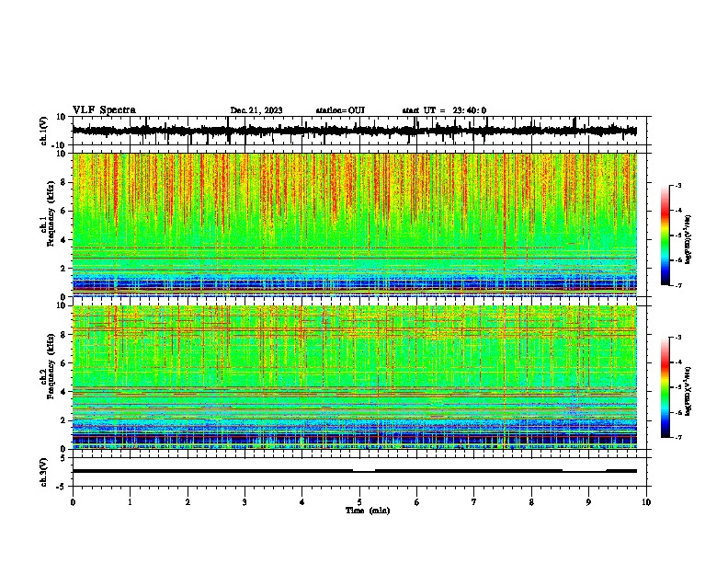Click the "5" tick of the ch.3(V) axis
This screenshot has height=563, width=728.
click(63, 457)
